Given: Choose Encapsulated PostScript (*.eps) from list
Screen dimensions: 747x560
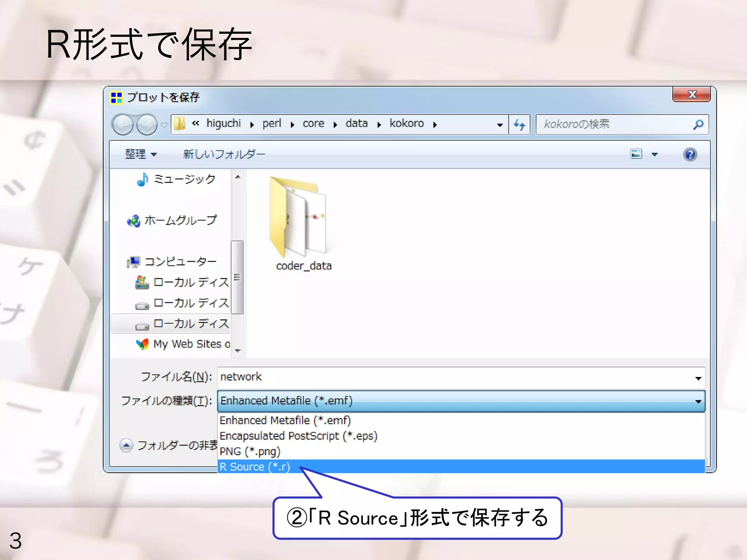Looking at the screenshot, I should click(461, 436).
